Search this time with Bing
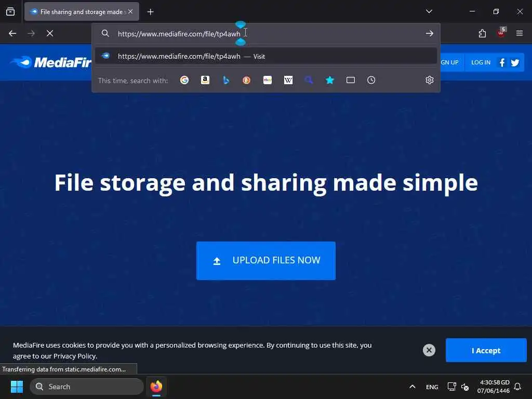The height and width of the screenshot is (399, 532). [x=226, y=80]
